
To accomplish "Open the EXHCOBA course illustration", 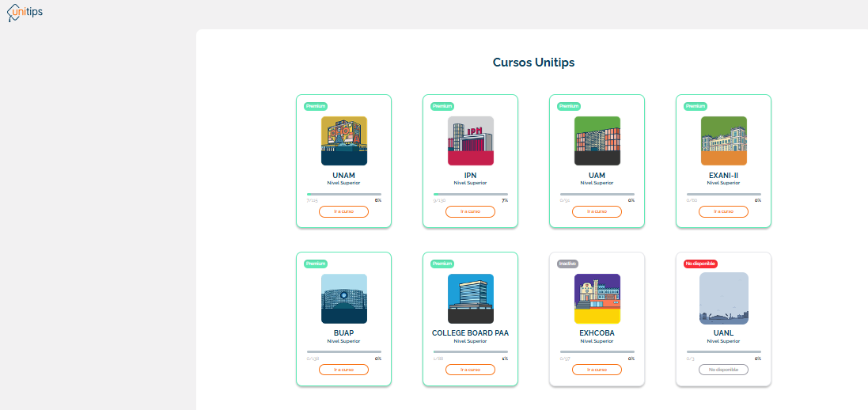I will [597, 298].
